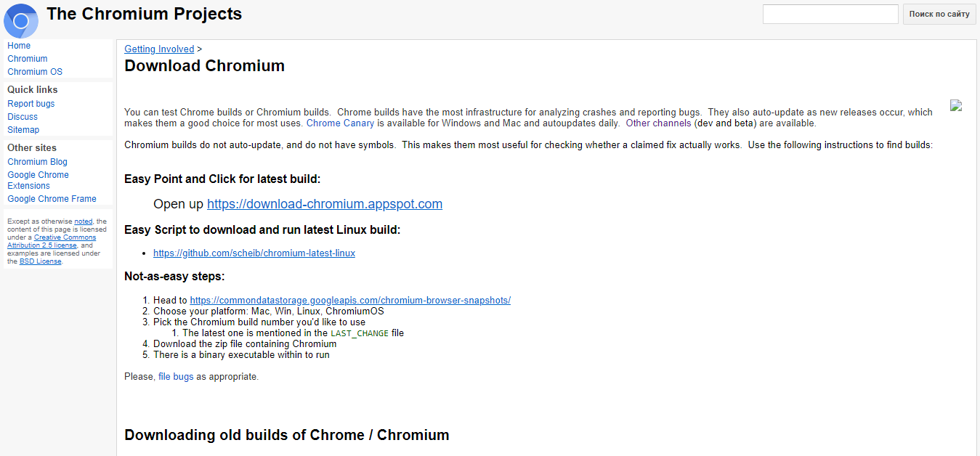
Task: Click inside the site search input field
Action: [x=830, y=13]
